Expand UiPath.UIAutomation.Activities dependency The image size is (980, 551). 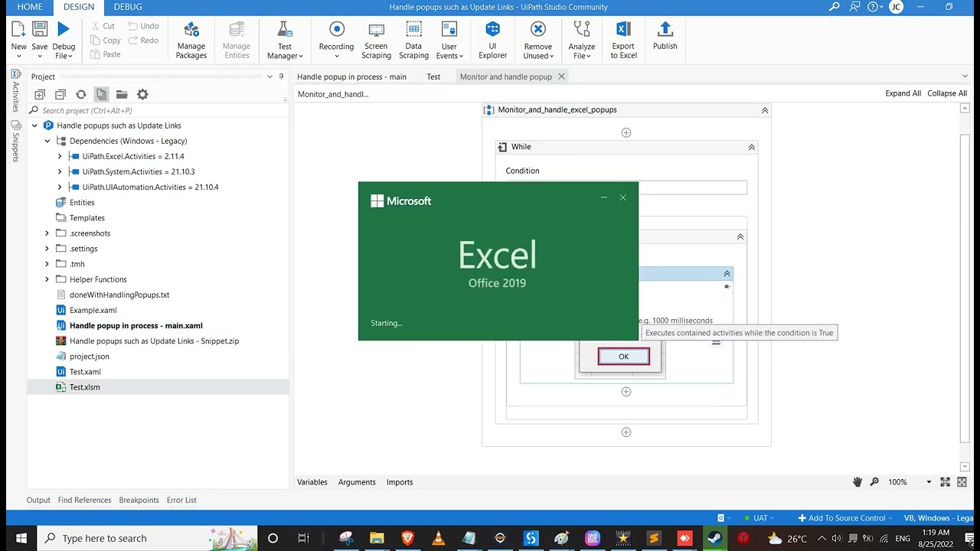click(60, 187)
